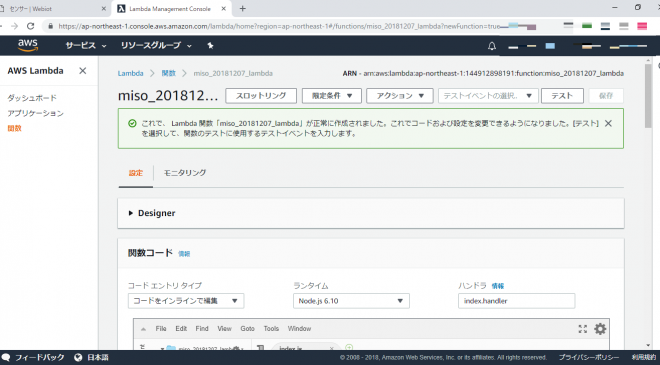This screenshot has height=365, width=660.
Task: Reload the browser page
Action: pyautogui.click(x=30, y=26)
